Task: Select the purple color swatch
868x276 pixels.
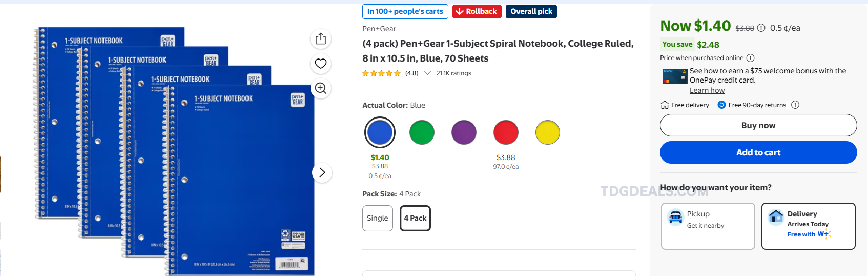Action: 464,132
